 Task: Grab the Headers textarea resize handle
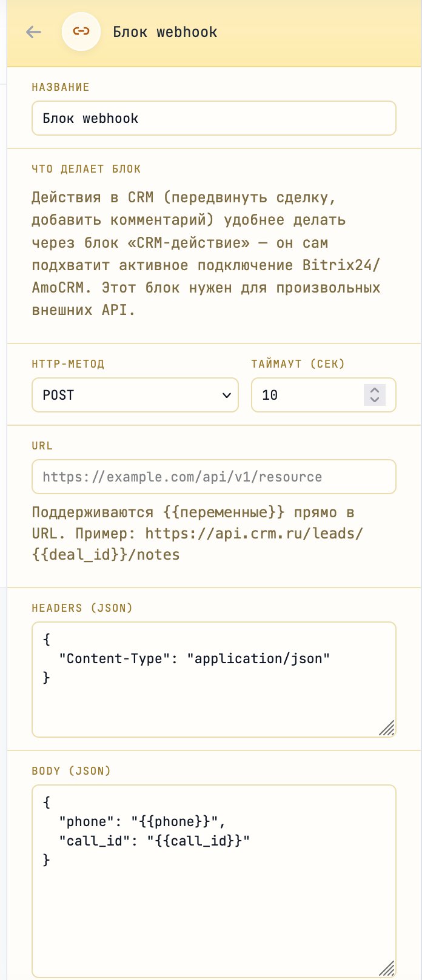tap(387, 728)
